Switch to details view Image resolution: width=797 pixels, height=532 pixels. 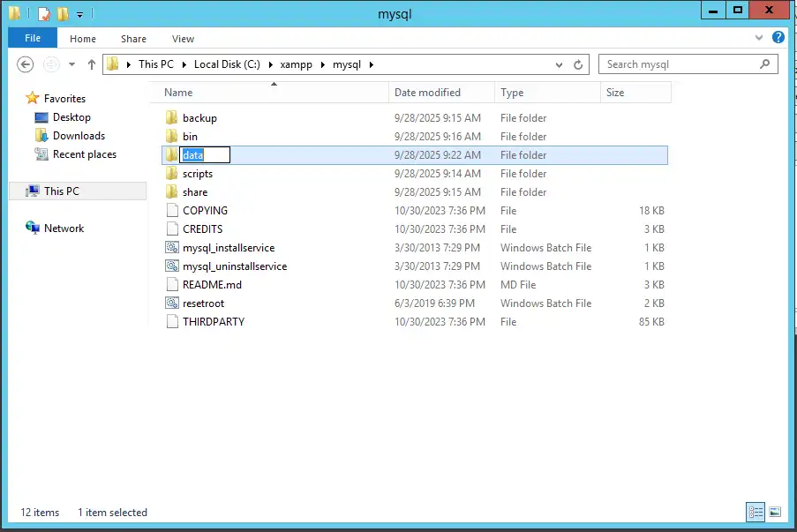coord(756,512)
